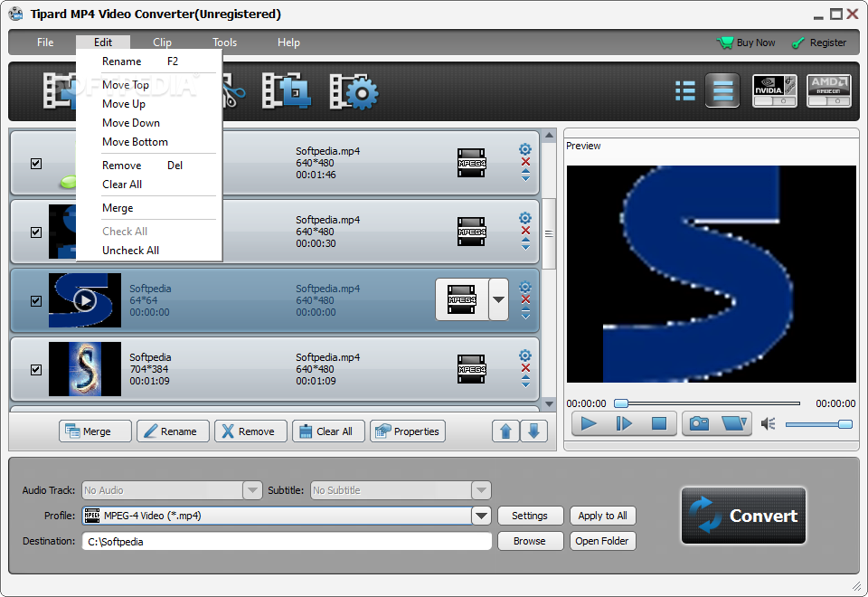Image resolution: width=868 pixels, height=597 pixels.
Task: Uncheck the 704*384 Softpedia item checkbox
Action: pos(36,369)
